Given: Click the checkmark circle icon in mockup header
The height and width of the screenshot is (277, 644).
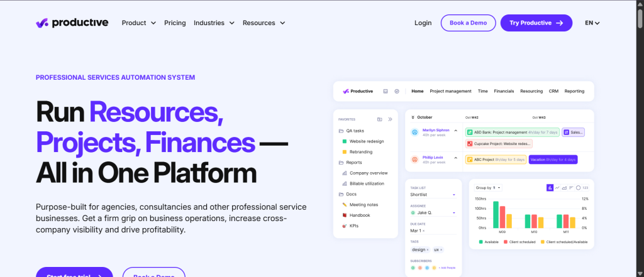Looking at the screenshot, I should (x=397, y=91).
